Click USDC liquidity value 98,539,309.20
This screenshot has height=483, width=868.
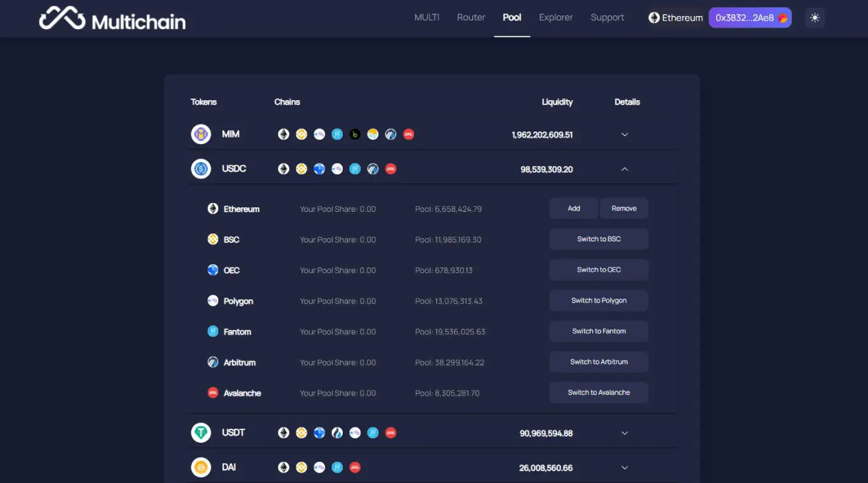coord(546,169)
